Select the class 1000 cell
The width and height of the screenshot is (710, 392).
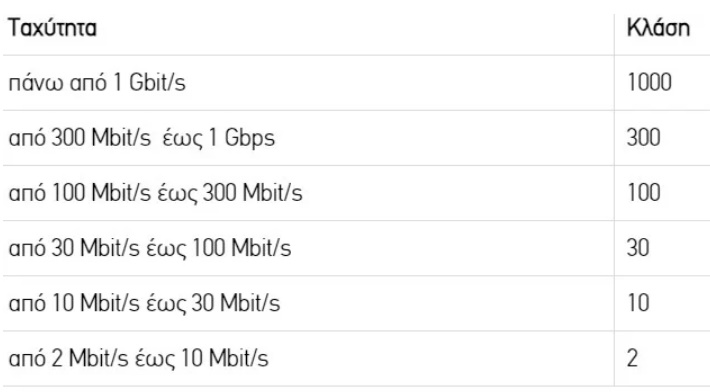662,83
